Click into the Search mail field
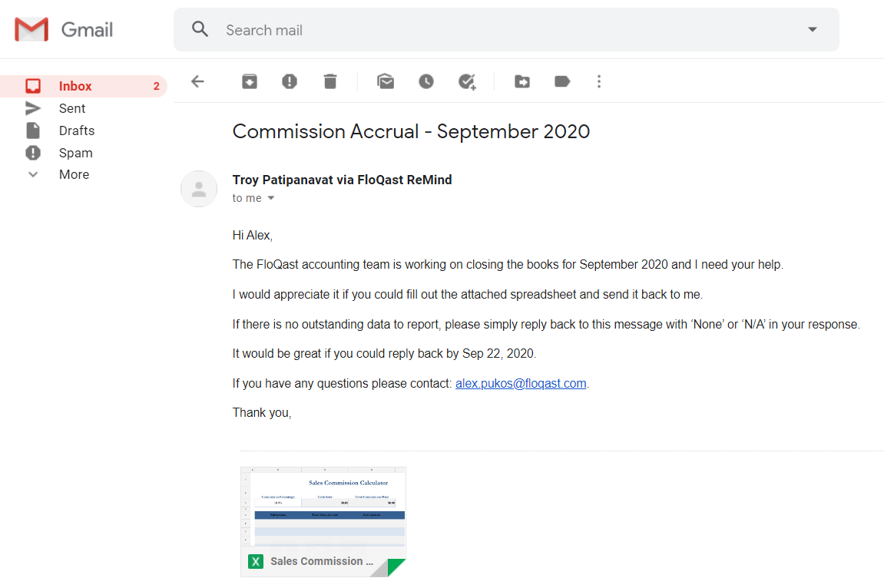884x588 pixels. pos(507,30)
